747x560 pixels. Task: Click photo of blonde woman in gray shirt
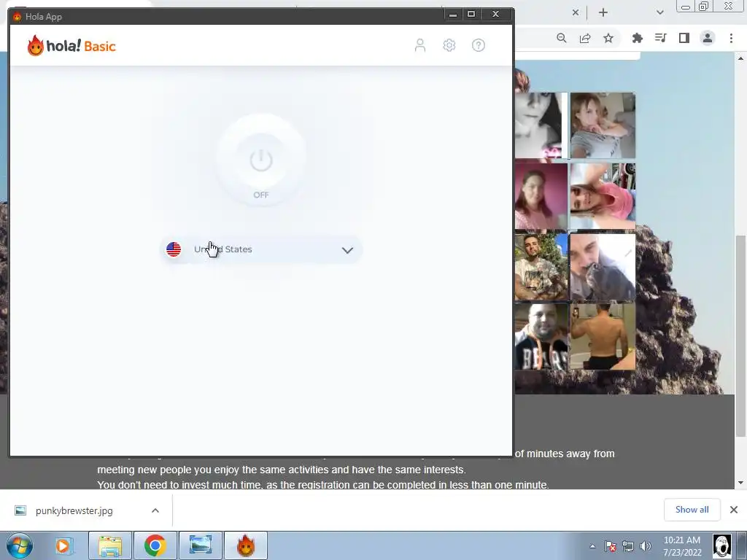(x=603, y=125)
